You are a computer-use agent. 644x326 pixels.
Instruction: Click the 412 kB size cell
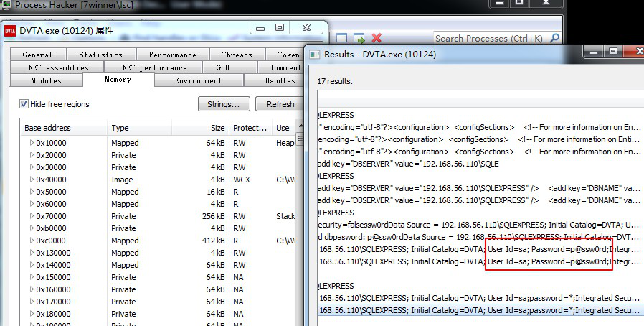213,241
